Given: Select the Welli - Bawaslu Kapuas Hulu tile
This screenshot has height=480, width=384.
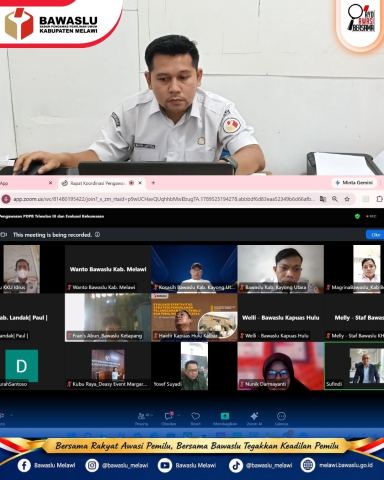Looking at the screenshot, I should [x=281, y=317].
